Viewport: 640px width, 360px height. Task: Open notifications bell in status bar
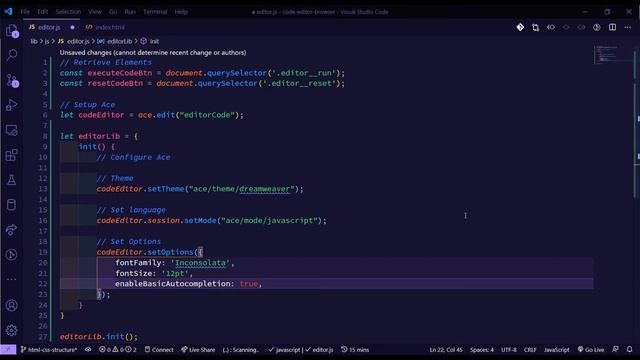tap(630, 349)
